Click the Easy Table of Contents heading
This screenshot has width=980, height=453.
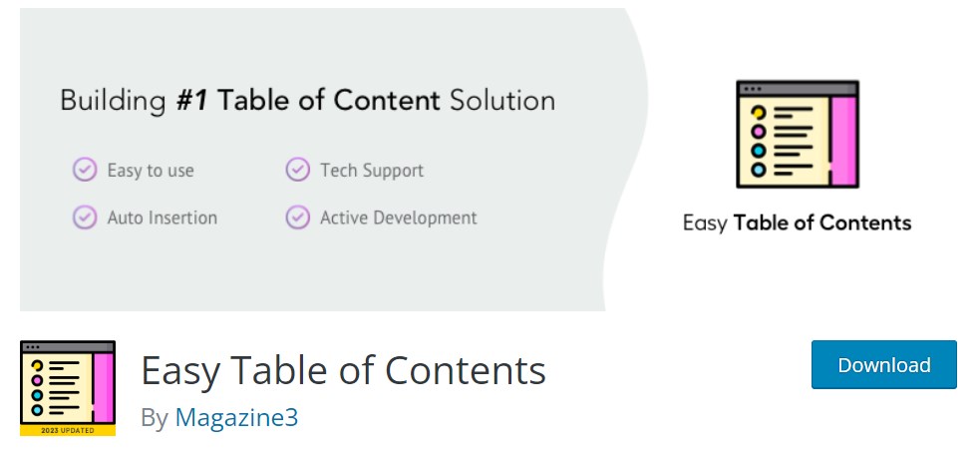coord(343,370)
